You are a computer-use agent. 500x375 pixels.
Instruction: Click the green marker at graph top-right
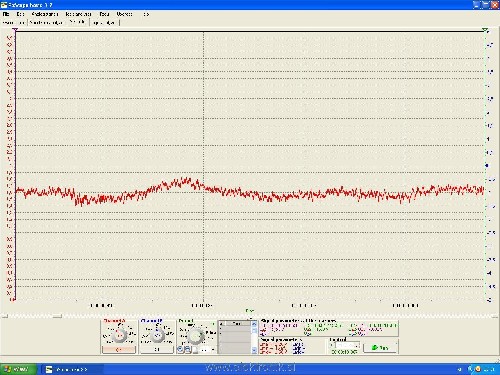click(486, 30)
